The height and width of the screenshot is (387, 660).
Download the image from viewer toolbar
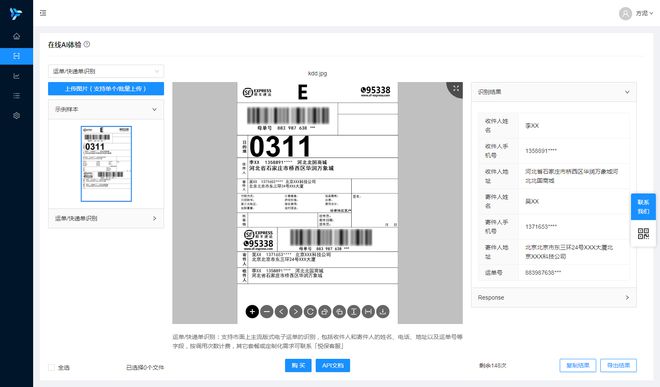383,312
